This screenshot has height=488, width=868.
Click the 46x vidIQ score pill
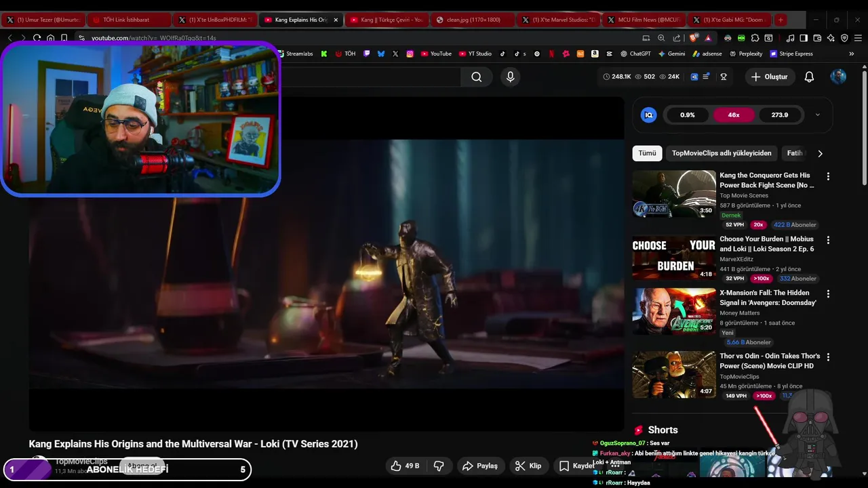pyautogui.click(x=734, y=115)
